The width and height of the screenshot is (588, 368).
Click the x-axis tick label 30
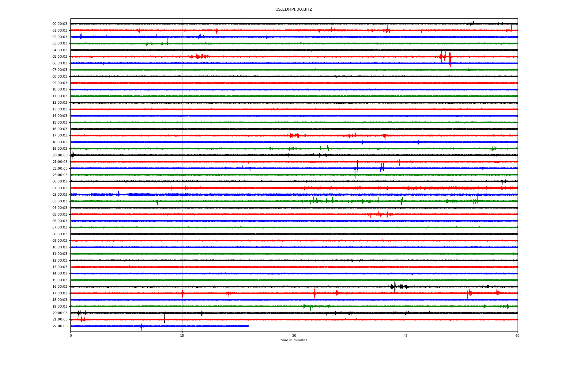click(x=294, y=335)
